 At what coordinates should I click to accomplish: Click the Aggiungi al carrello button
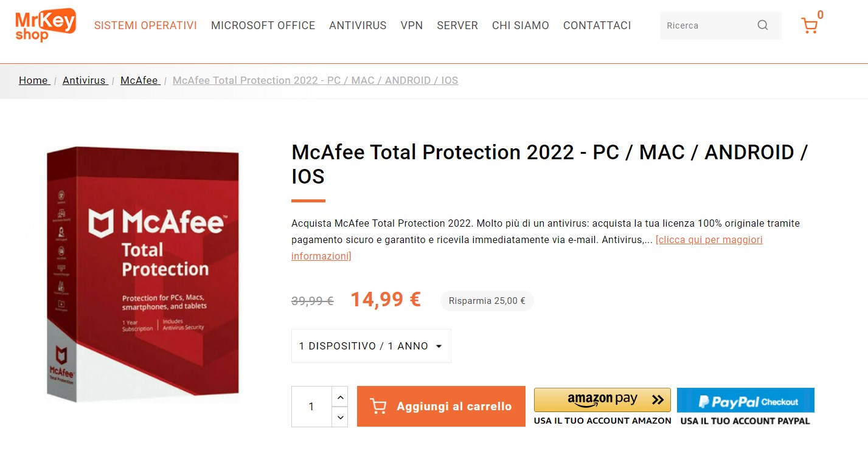click(440, 405)
